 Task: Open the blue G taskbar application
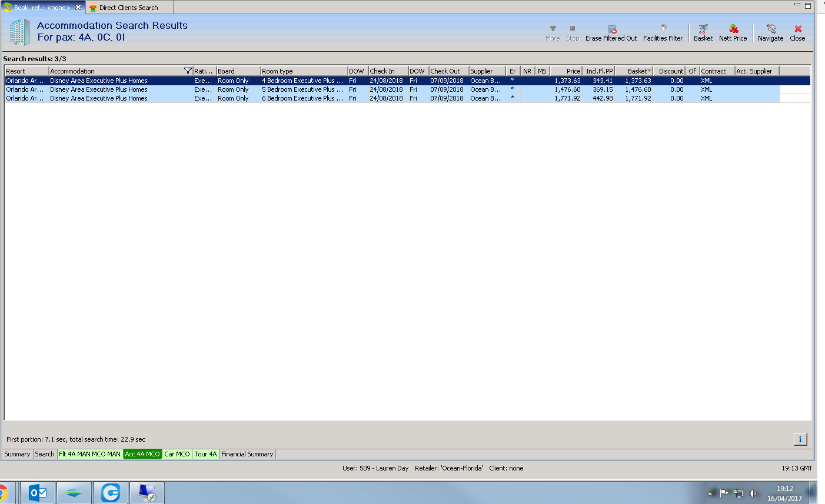111,493
